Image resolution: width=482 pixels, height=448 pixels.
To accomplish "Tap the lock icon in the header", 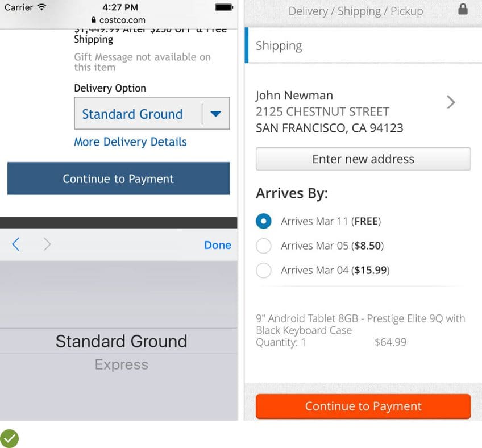I will click(463, 10).
